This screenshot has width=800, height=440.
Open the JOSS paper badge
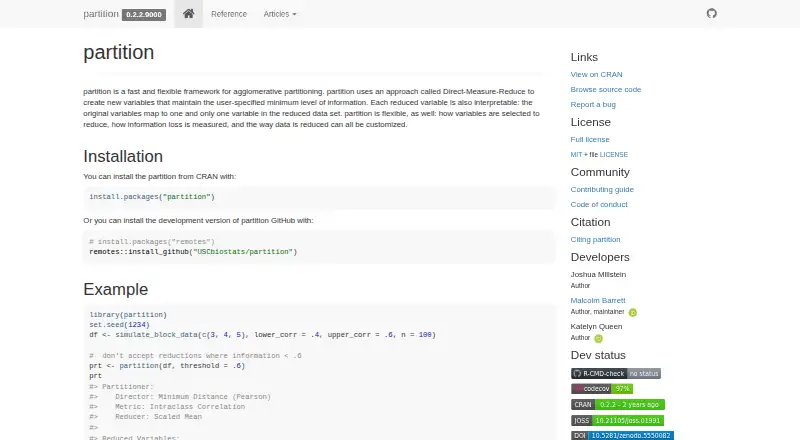617,421
